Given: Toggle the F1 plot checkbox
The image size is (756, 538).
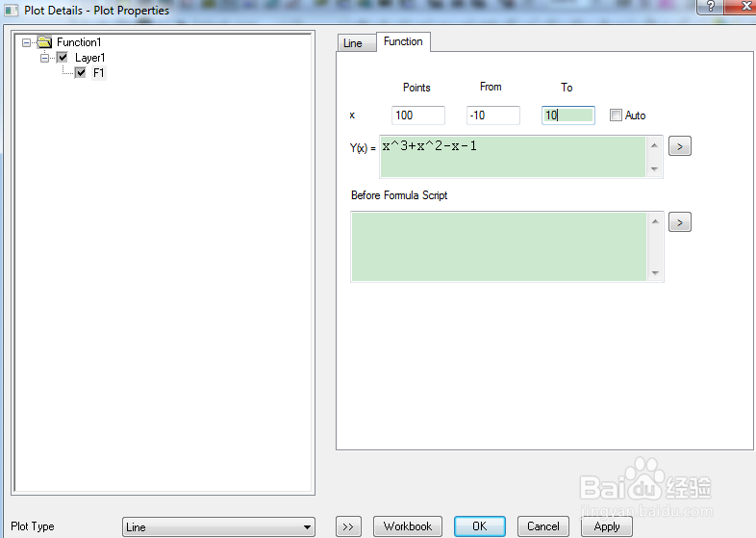Looking at the screenshot, I should (81, 73).
